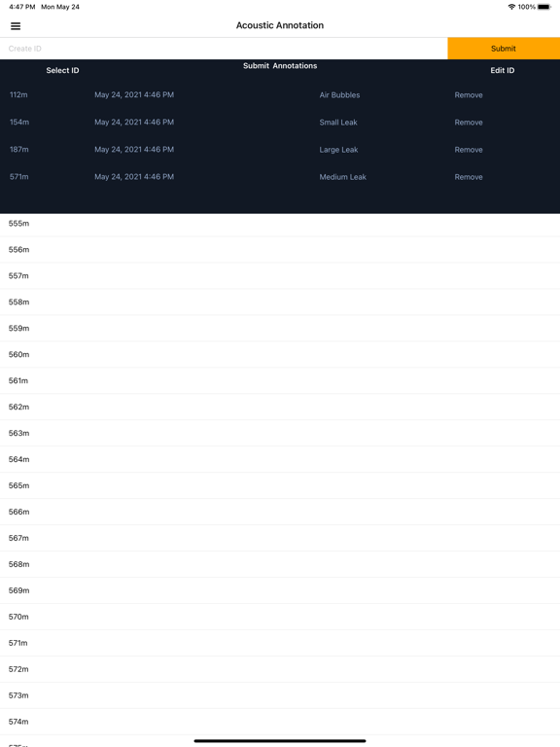Pick the 573m list row
560x747 pixels.
click(x=280, y=695)
